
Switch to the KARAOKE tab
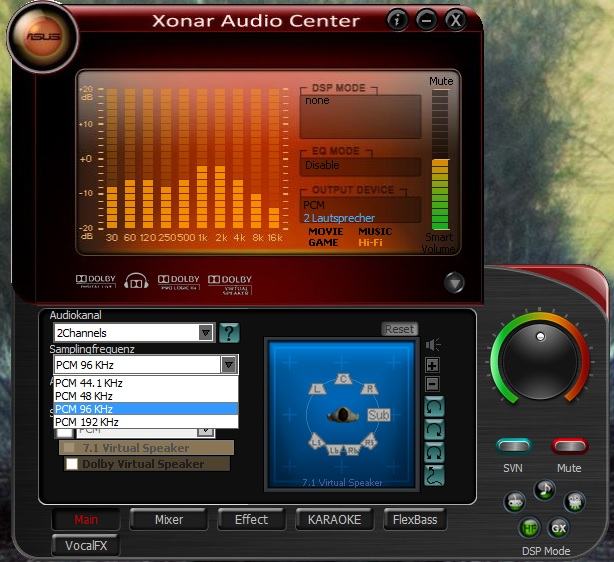pos(334,520)
